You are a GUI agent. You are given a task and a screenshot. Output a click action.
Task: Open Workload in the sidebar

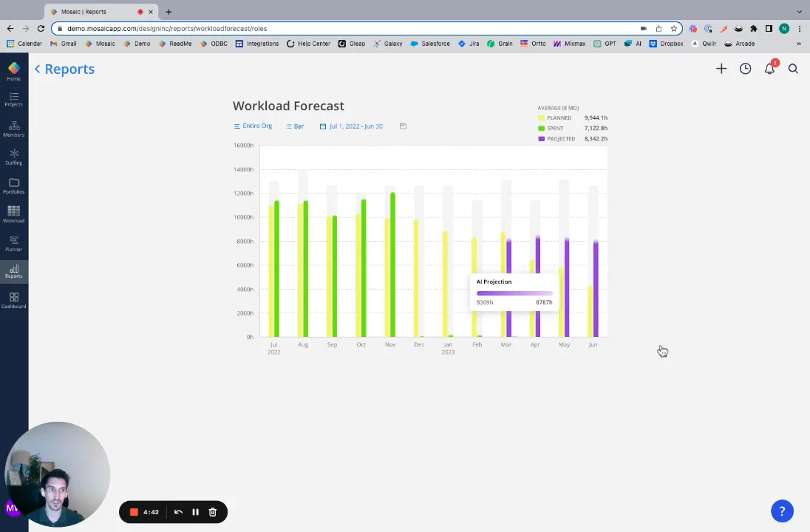pyautogui.click(x=14, y=214)
